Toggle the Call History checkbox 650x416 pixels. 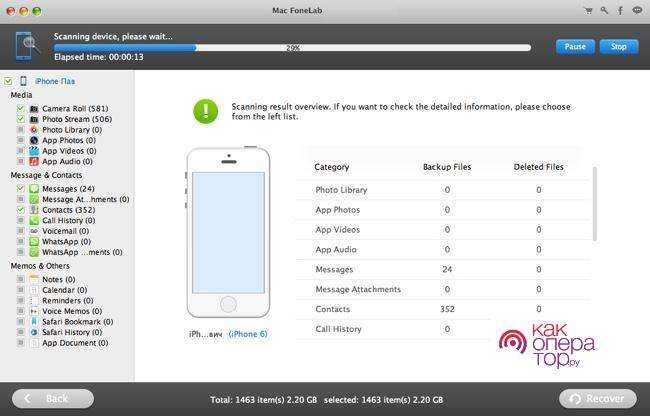click(20, 220)
